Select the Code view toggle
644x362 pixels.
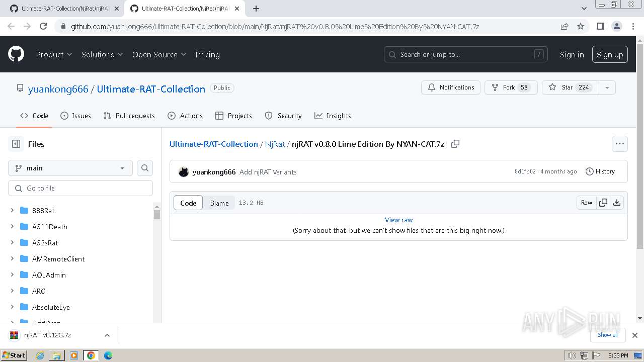tap(188, 203)
